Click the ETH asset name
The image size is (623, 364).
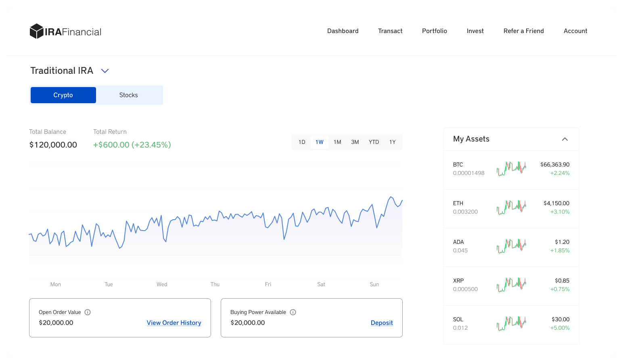tap(458, 203)
